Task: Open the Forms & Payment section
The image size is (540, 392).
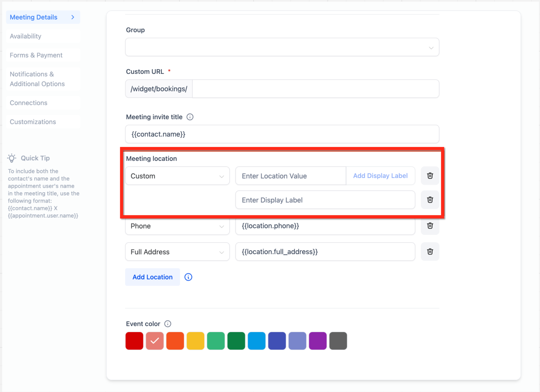Action: (43, 55)
